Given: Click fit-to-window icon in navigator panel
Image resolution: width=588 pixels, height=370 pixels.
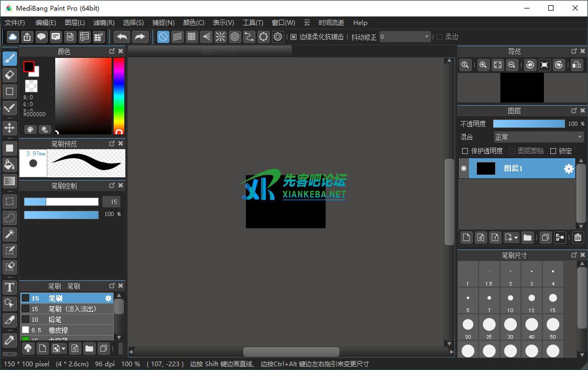Looking at the screenshot, I should (497, 65).
